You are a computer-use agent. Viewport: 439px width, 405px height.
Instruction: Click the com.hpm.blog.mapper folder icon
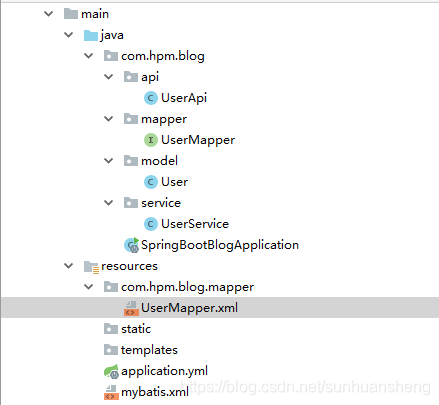click(x=110, y=287)
